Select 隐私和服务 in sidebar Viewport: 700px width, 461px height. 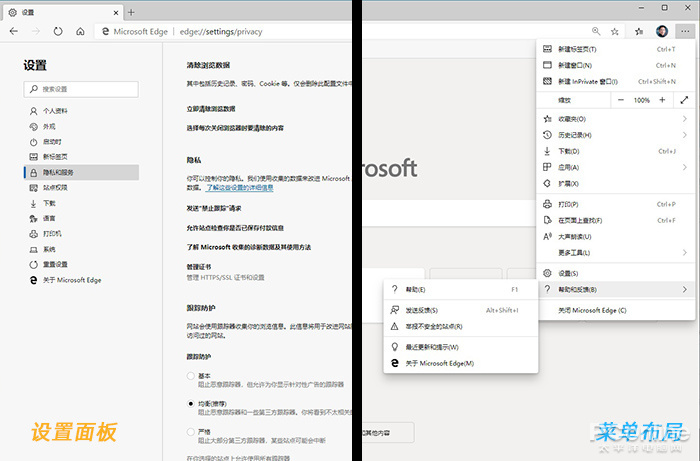[x=81, y=172]
